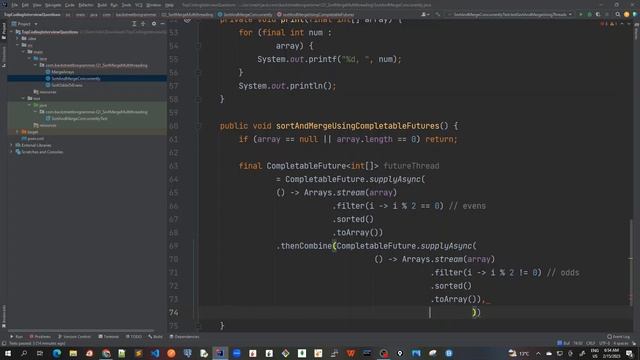Open the VCS menu

pyautogui.click(x=139, y=5)
